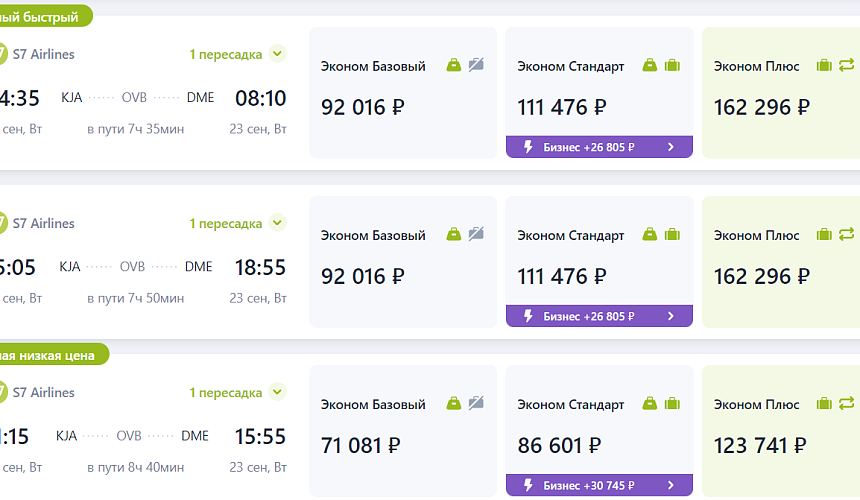The image size is (860, 500).
Task: Expand transfer details for 08:10 arrival flight
Action: point(277,54)
